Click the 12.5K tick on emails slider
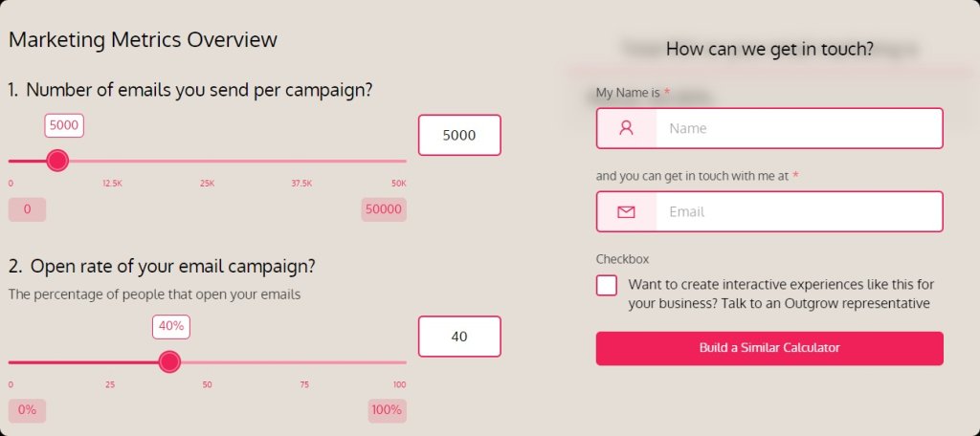The width and height of the screenshot is (980, 436). [113, 184]
